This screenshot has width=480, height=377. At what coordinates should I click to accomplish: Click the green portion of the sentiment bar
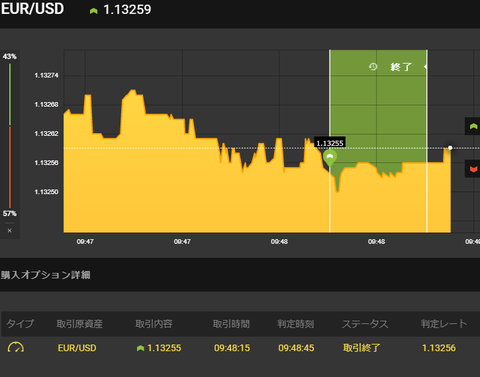10,95
